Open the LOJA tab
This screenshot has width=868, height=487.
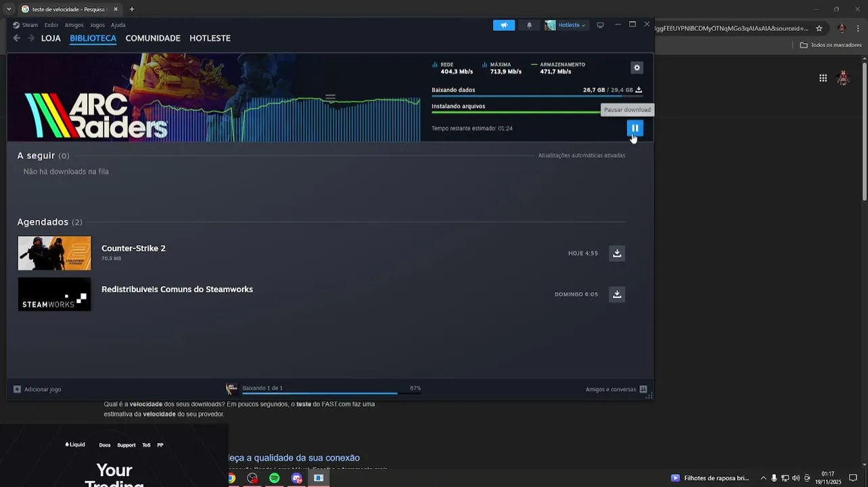51,39
